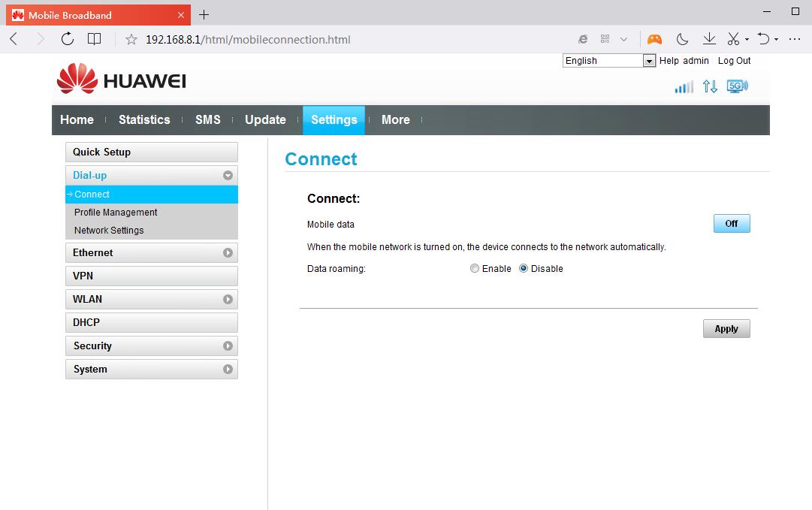
Task: Select Disable for data roaming
Action: tap(524, 269)
